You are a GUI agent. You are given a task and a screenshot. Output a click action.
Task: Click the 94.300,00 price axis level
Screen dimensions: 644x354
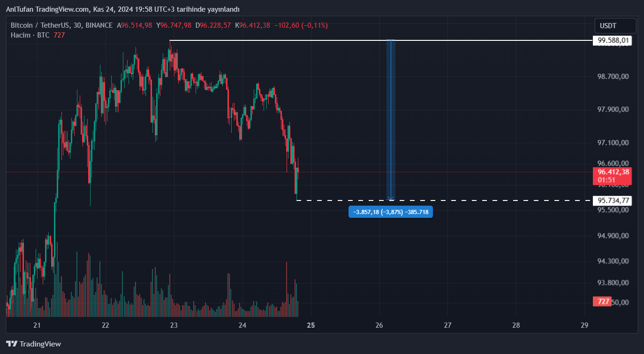tap(612, 261)
